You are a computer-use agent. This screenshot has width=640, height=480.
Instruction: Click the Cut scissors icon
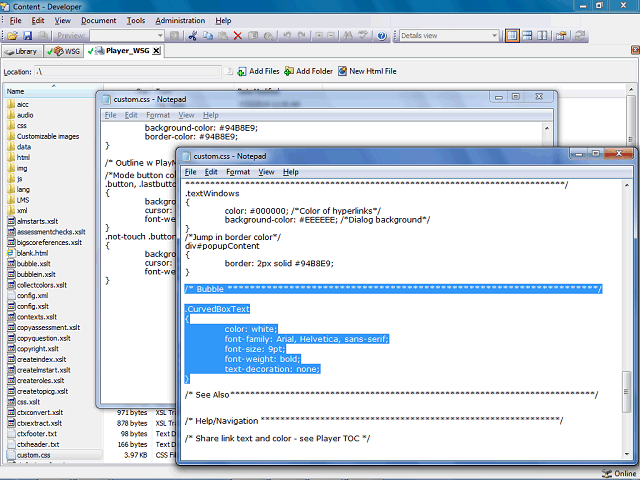pyautogui.click(x=193, y=36)
